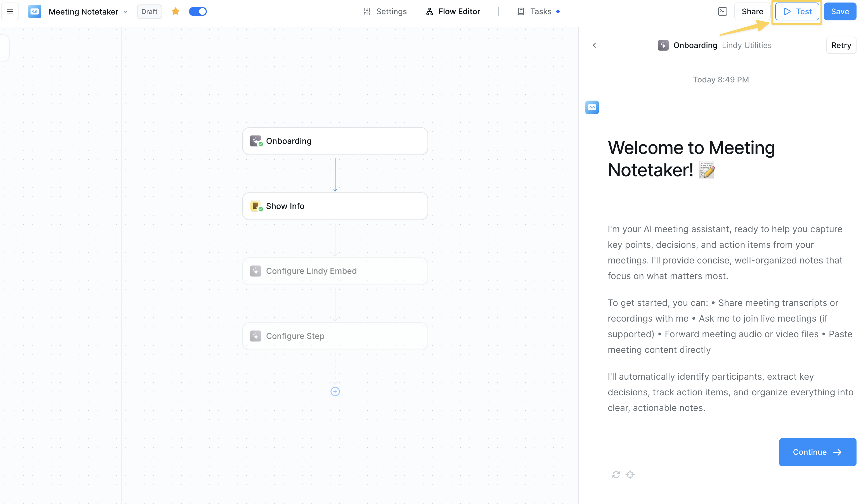This screenshot has height=504, width=861.
Task: Run the flow with the Test button
Action: (797, 12)
